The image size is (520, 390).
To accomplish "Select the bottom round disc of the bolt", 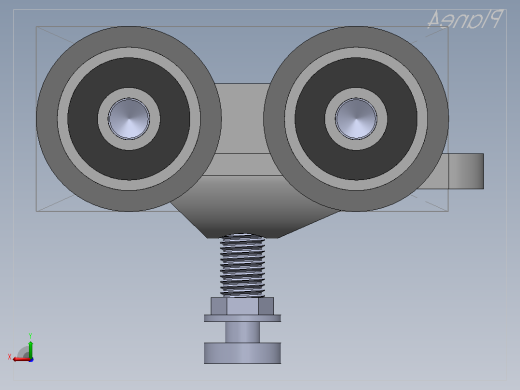I will click(242, 353).
